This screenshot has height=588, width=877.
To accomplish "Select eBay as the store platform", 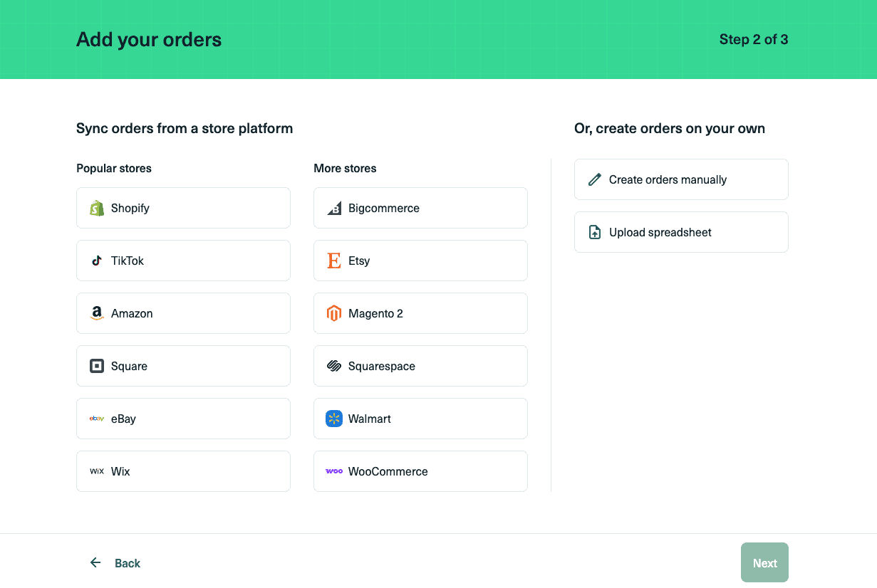I will tap(183, 419).
